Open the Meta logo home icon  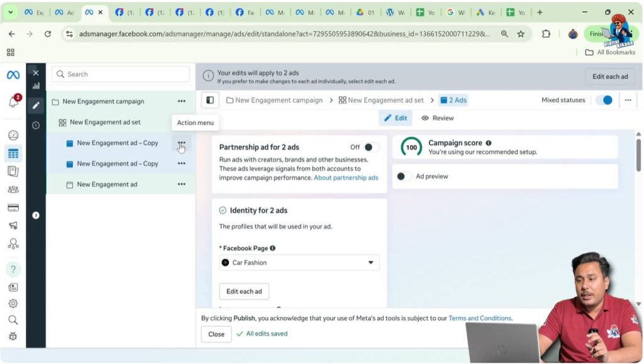(13, 75)
